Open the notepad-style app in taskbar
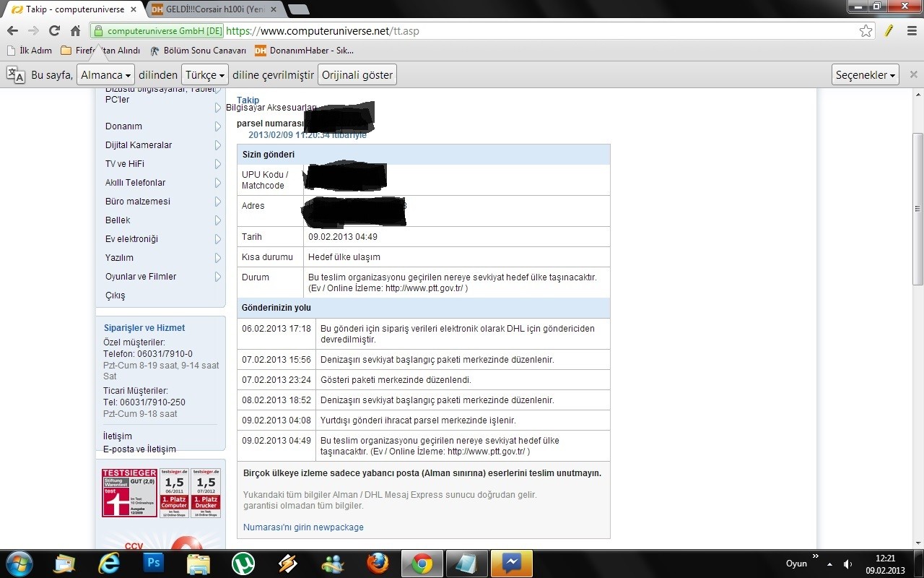This screenshot has width=924, height=578. point(467,564)
